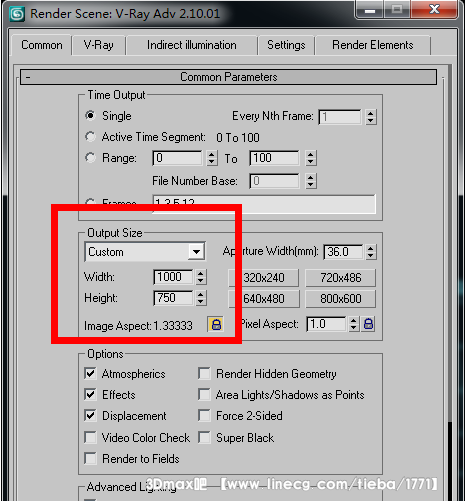Uncheck the Displacement option

(x=90, y=415)
